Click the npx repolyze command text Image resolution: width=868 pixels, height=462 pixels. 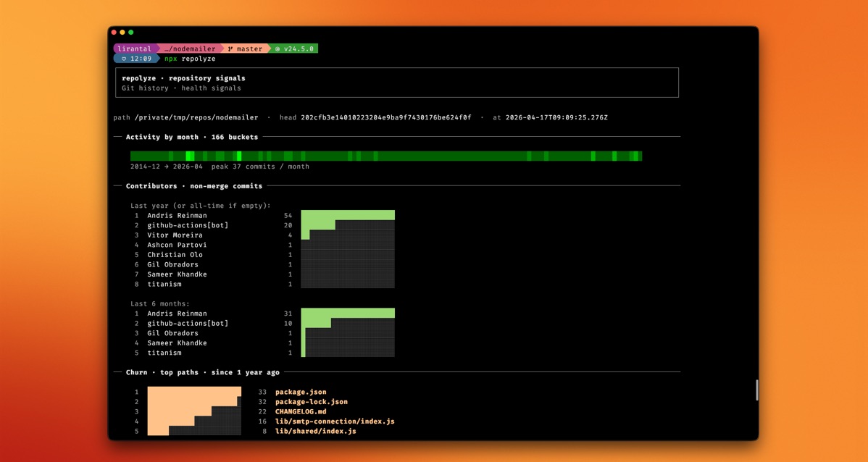[x=190, y=59]
